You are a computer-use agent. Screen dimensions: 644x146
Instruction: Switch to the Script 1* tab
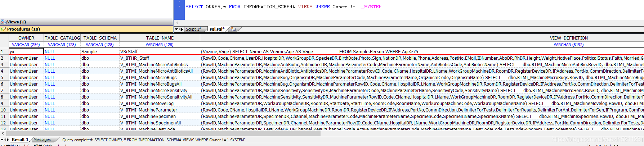pos(194,29)
